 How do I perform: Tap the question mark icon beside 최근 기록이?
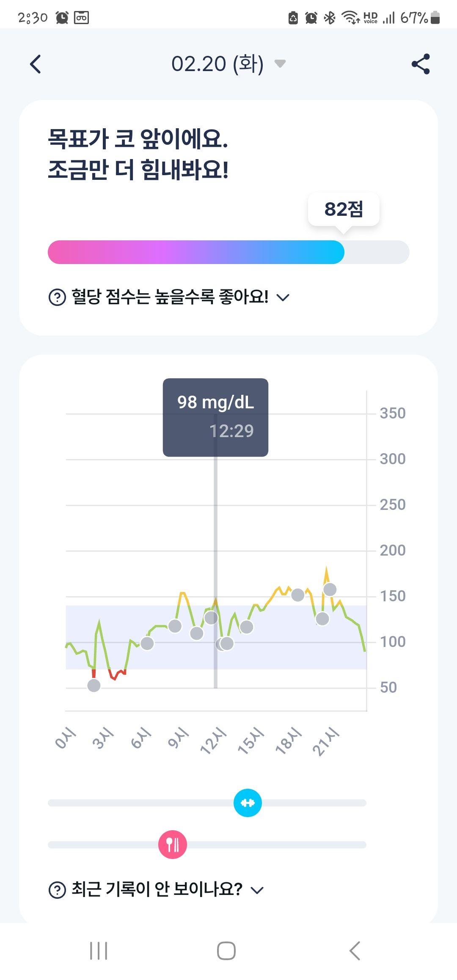(57, 890)
